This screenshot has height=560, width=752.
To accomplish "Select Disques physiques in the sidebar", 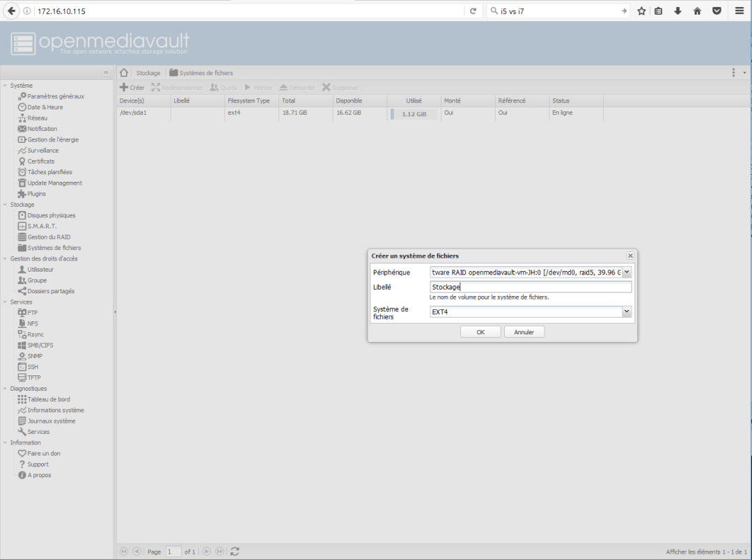I will [x=51, y=215].
